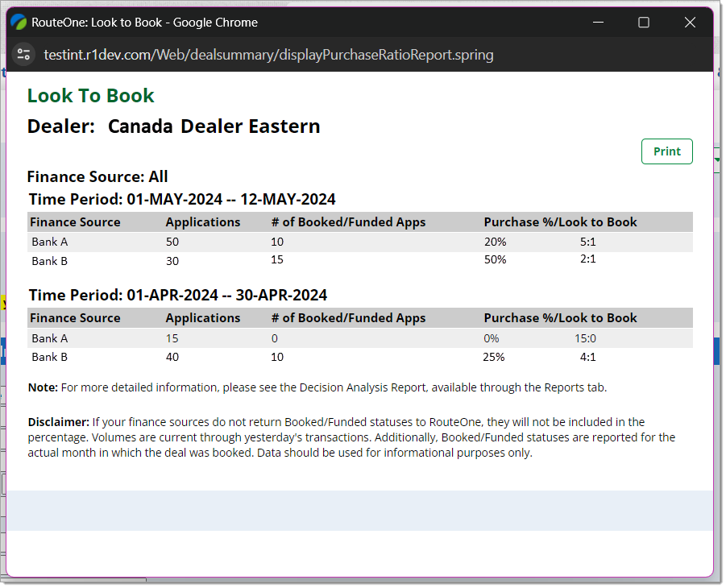726x588 pixels.
Task: Click the 30 applications value for Bank B
Action: click(x=172, y=261)
